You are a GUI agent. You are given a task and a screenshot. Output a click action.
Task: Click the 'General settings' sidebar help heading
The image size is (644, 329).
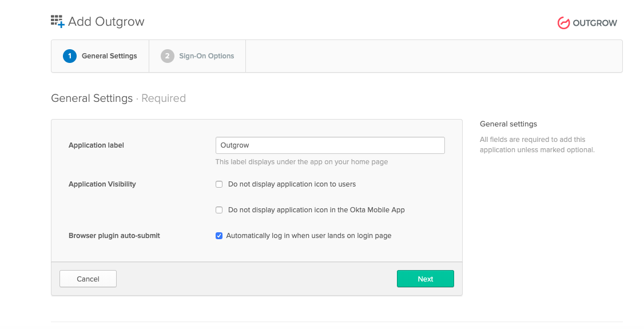tap(508, 124)
